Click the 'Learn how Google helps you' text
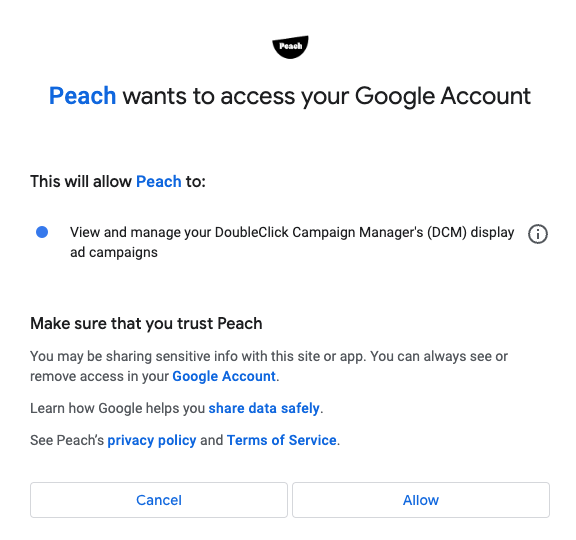Screen dimensions: 576x540 pyautogui.click(x=118, y=408)
